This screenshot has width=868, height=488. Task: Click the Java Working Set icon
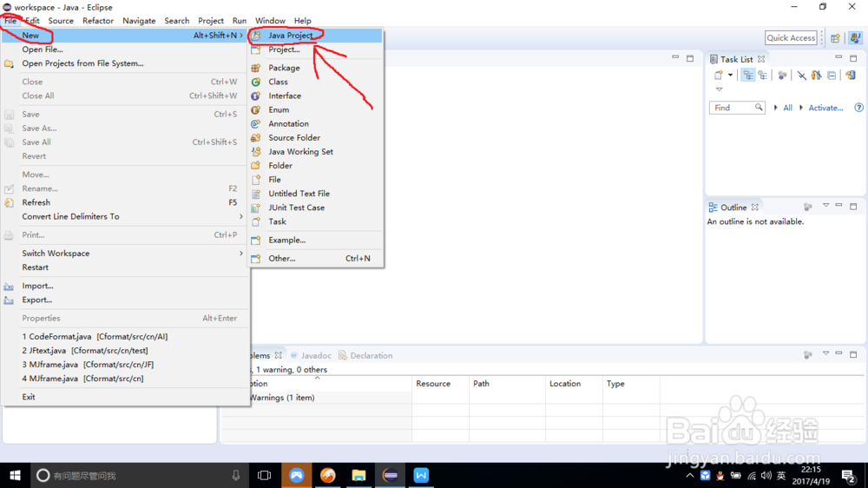click(x=256, y=151)
